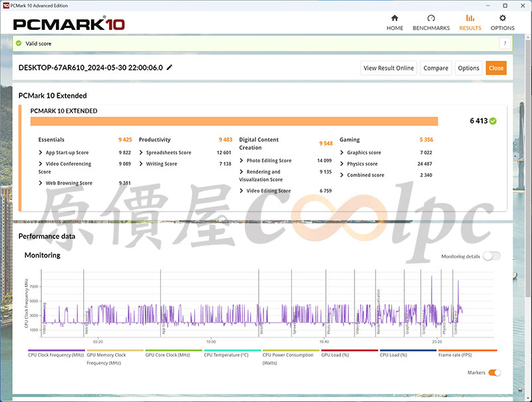Click the PCMark 10 Extended heading
This screenshot has width=532, height=402.
[53, 95]
